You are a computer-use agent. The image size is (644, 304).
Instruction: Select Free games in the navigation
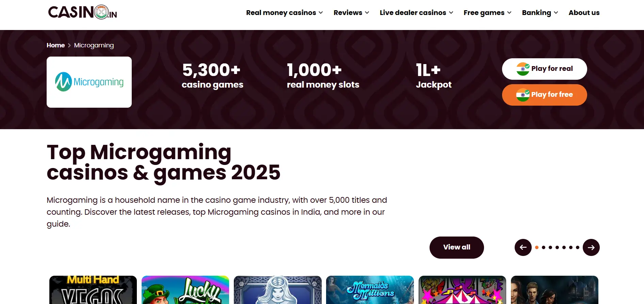coord(487,13)
